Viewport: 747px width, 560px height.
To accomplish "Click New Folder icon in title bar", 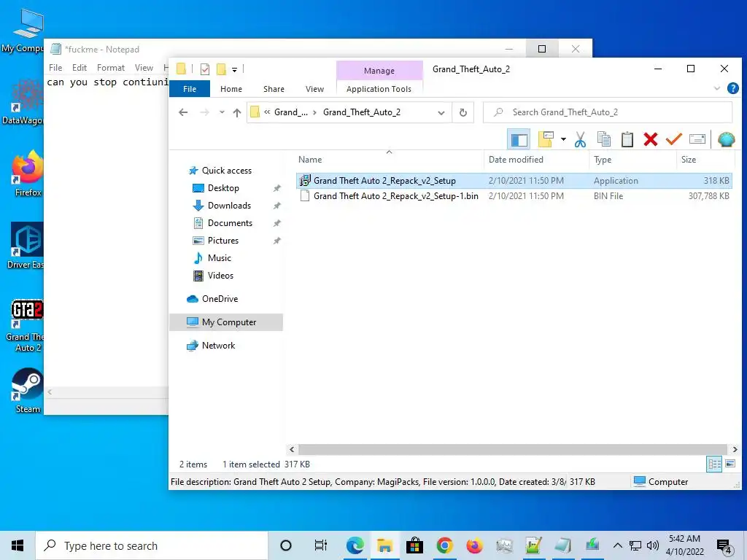I will click(x=221, y=69).
